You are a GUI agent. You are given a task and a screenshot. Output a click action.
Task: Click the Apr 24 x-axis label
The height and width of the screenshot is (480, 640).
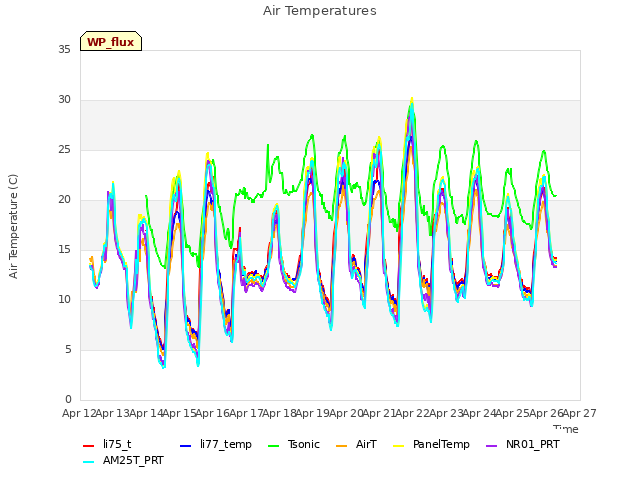(479, 413)
